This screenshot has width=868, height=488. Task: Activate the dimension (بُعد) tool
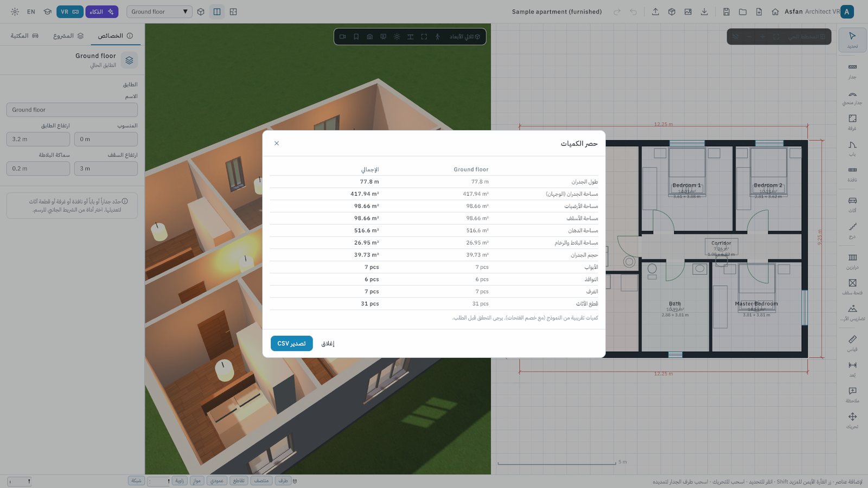(852, 369)
